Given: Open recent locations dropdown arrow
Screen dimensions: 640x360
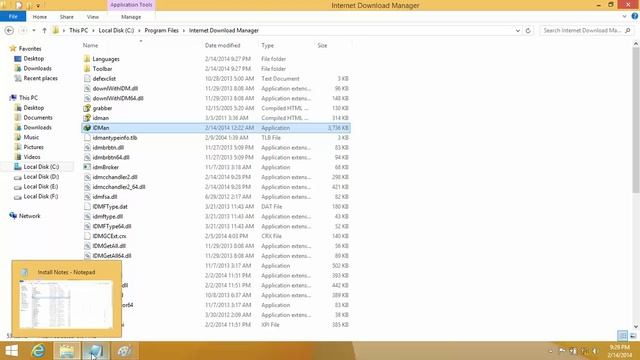Looking at the screenshot, I should tap(34, 30).
